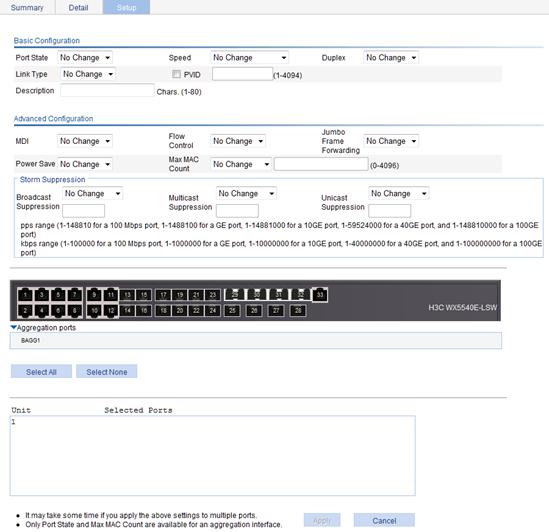Open the Port State dropdown

click(85, 57)
